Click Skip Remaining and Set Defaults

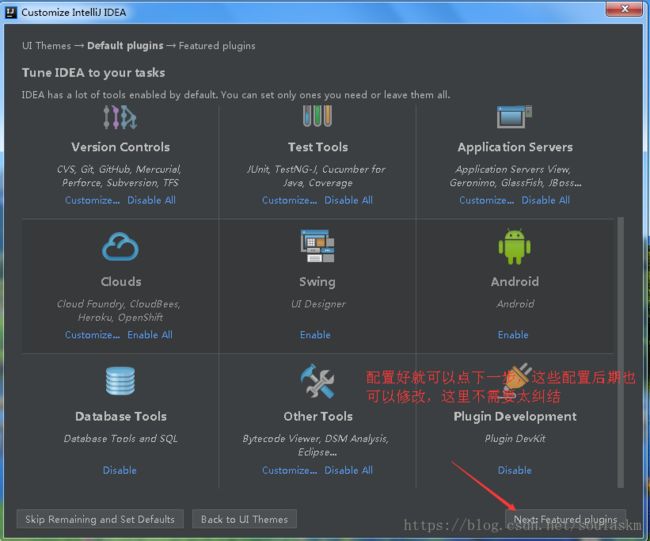tap(100, 519)
